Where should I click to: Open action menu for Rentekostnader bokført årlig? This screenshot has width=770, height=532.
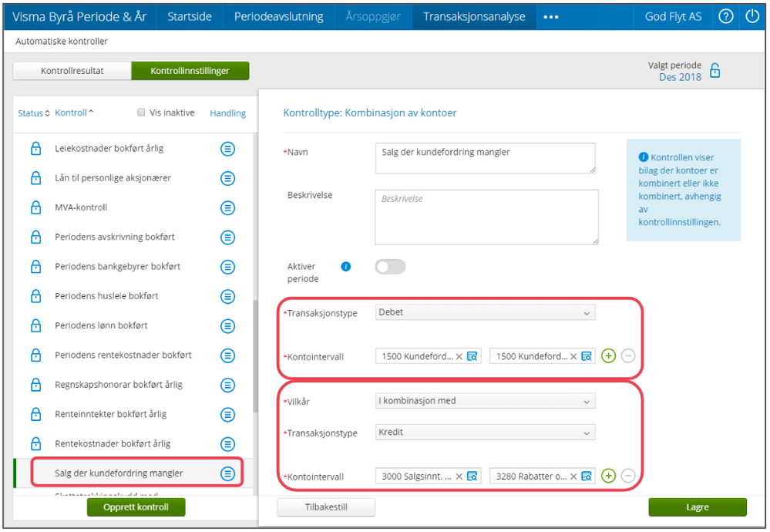[x=227, y=444]
